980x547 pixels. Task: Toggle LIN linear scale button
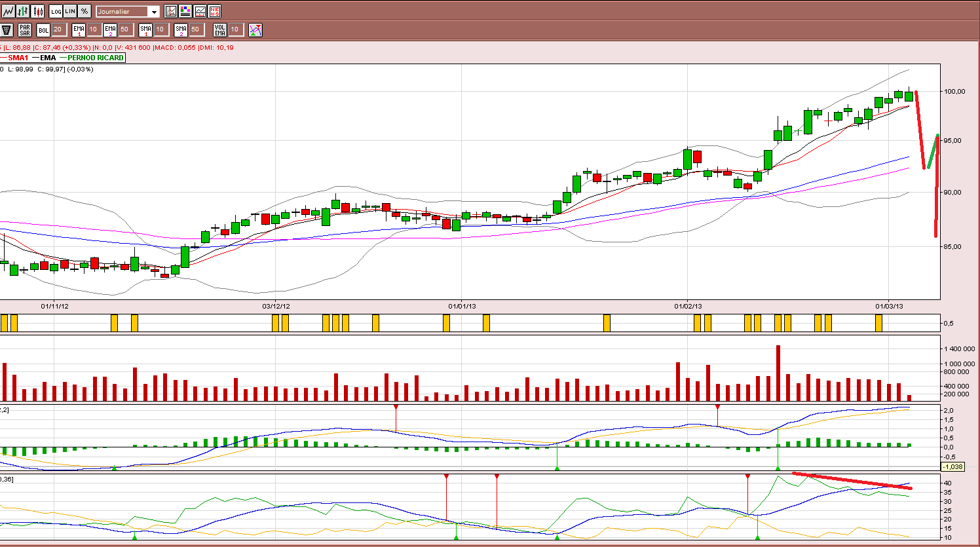tap(70, 11)
